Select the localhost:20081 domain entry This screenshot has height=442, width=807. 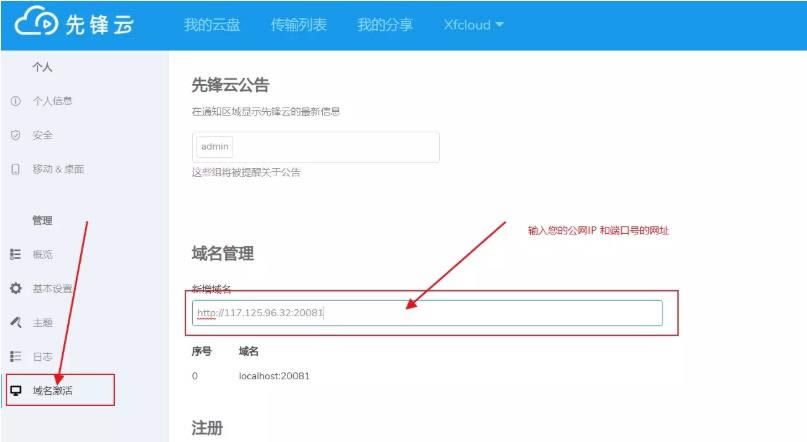coord(274,376)
